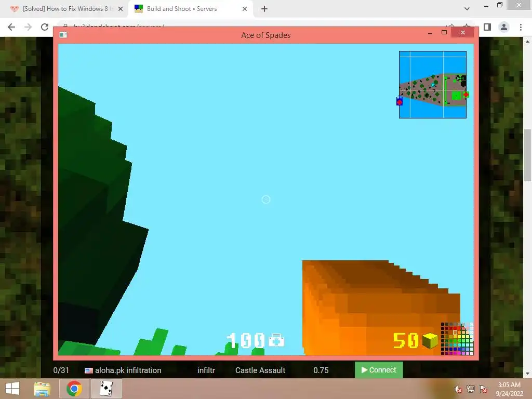Click server name "aloha.pk infiltration"
This screenshot has height=399, width=532.
(128, 370)
